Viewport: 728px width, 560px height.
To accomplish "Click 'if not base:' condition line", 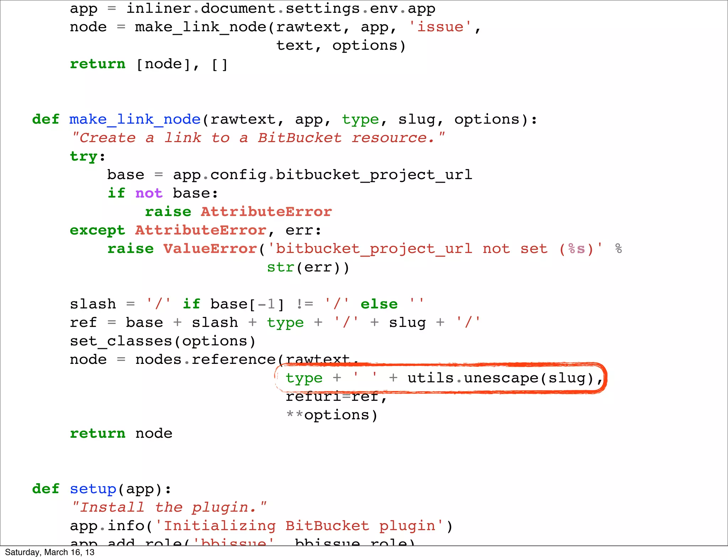I will pos(163,193).
